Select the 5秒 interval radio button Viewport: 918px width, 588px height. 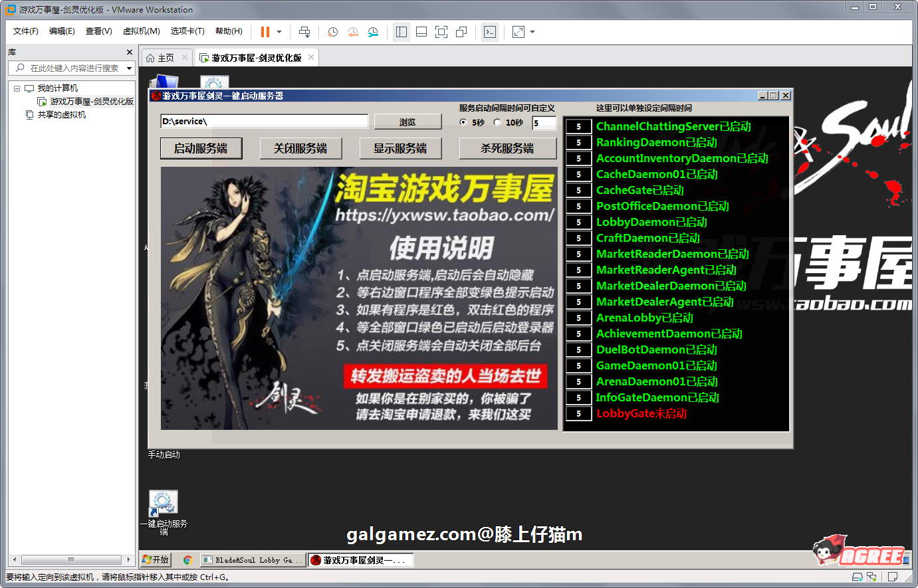[x=462, y=123]
